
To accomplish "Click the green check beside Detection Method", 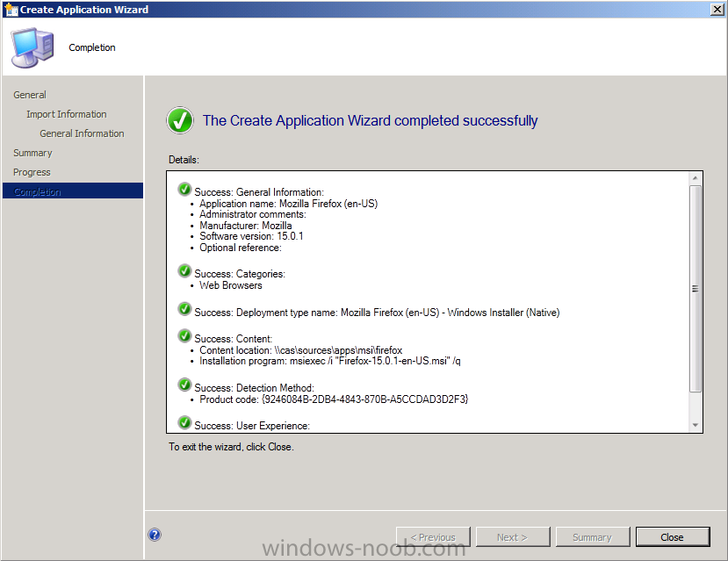I will click(184, 385).
